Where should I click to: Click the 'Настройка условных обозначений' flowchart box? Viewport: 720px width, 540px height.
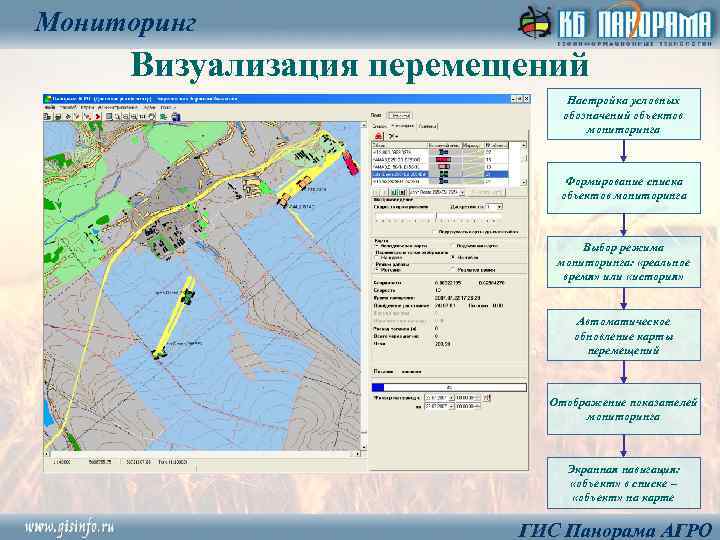[624, 114]
